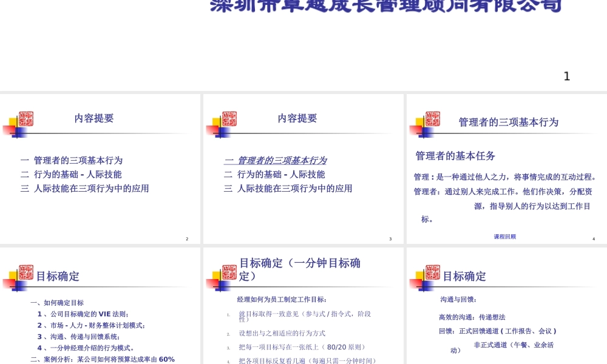Click item 就目标取得一致意见
The height and width of the screenshot is (364, 607).
(x=305, y=316)
